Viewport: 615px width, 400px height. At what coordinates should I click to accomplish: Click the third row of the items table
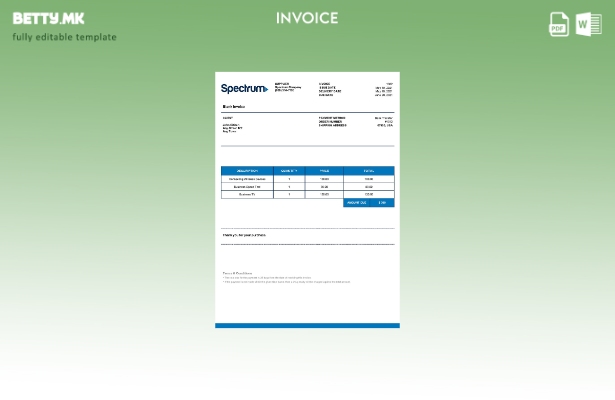[x=307, y=195]
